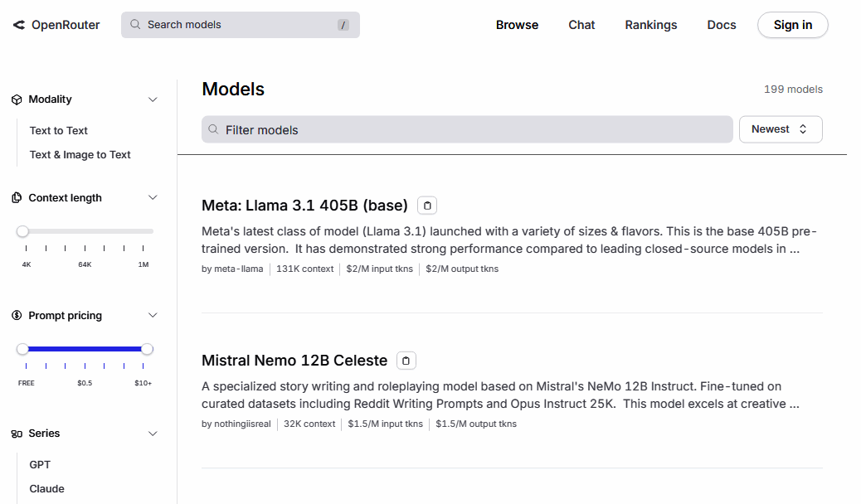Click the Modality section icon
This screenshot has height=504, width=861.
pos(17,99)
